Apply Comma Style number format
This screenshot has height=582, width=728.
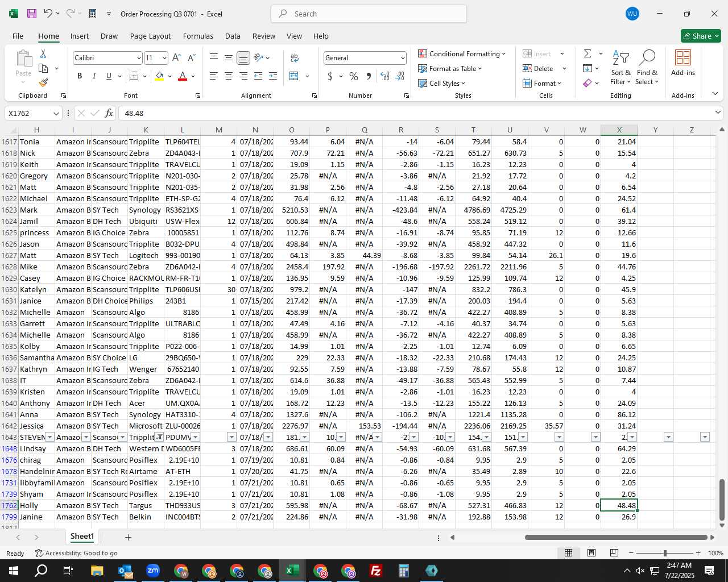(369, 76)
